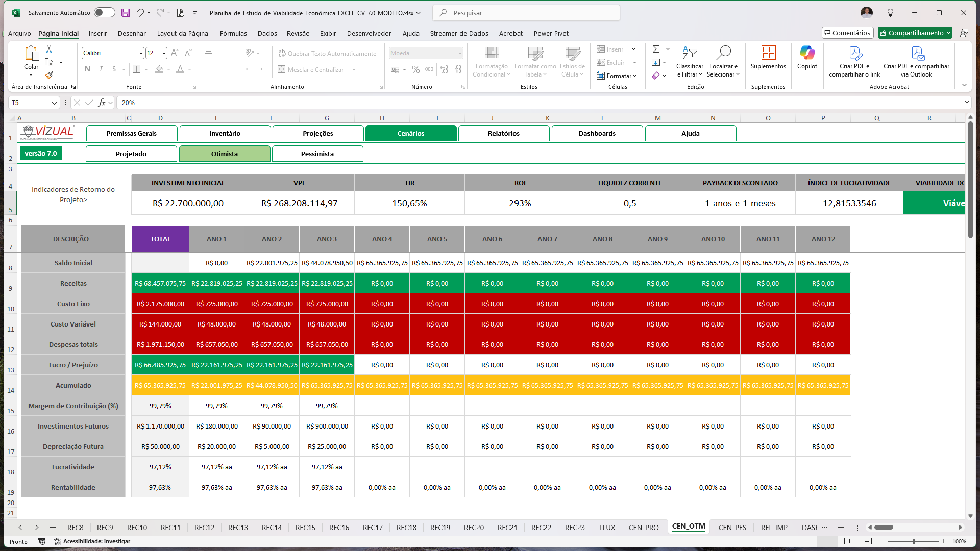Click the Dashboards navigation button
Image resolution: width=980 pixels, height=551 pixels.
pos(597,133)
